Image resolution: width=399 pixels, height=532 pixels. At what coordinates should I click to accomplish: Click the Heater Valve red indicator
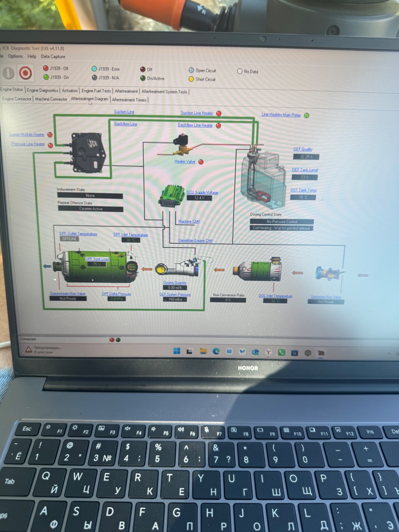pyautogui.click(x=201, y=162)
